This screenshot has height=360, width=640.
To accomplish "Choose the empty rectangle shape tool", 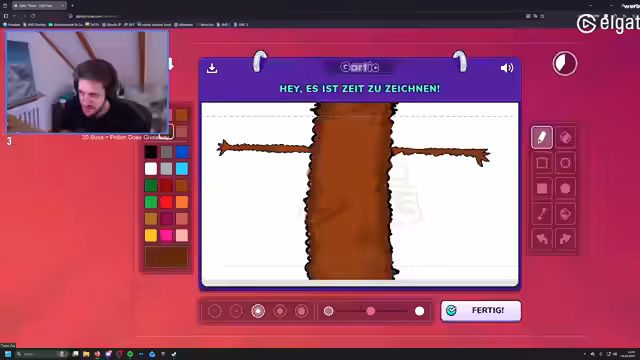I will [542, 163].
